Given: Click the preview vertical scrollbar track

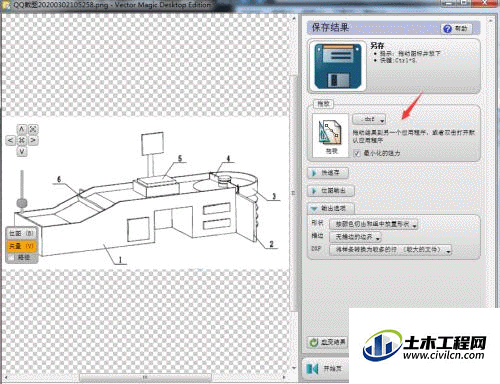Looking at the screenshot, I should (294, 192).
